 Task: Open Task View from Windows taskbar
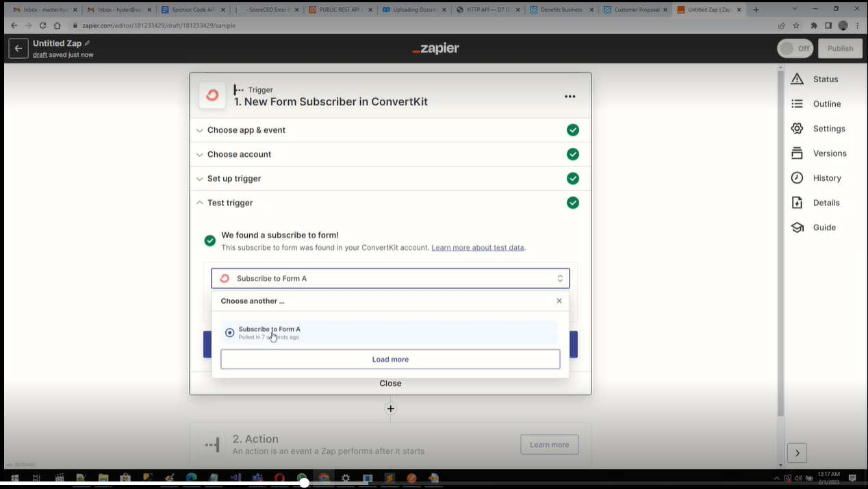36,478
